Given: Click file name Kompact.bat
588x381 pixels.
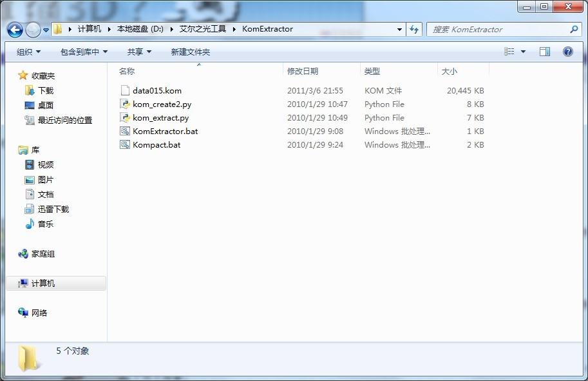Looking at the screenshot, I should click(156, 144).
